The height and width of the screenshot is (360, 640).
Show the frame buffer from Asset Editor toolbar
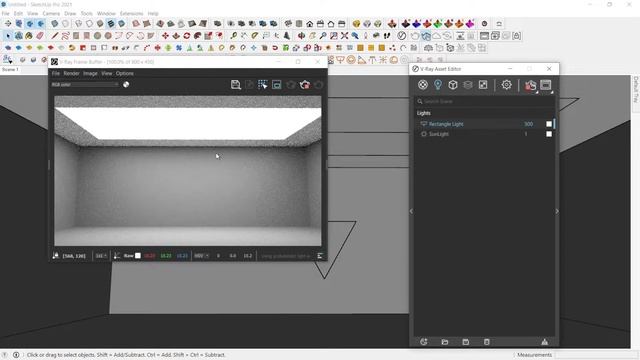point(546,84)
